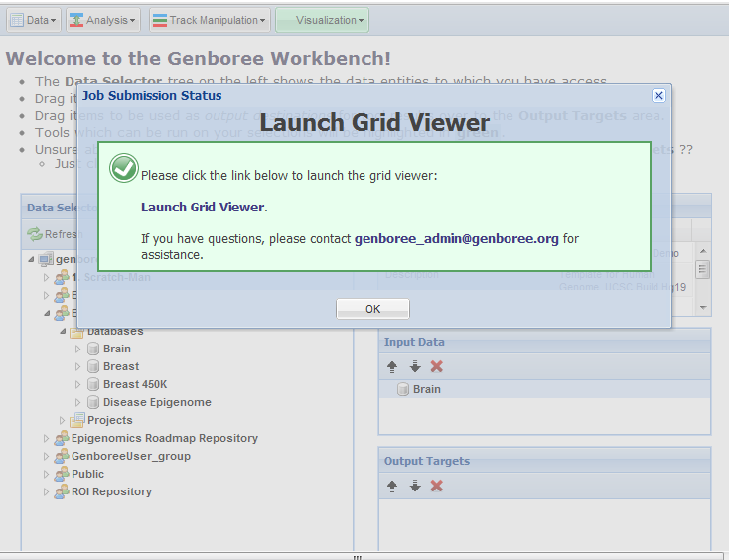Open the Track Manipulation menu
This screenshot has width=729, height=560.
click(x=209, y=20)
